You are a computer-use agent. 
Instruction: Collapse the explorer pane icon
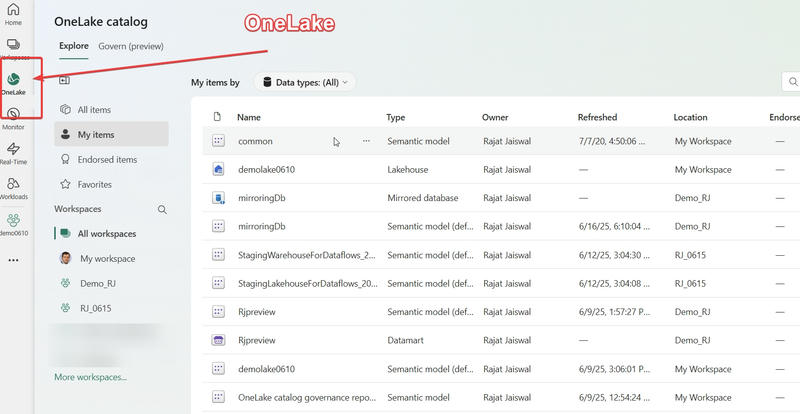(x=64, y=80)
